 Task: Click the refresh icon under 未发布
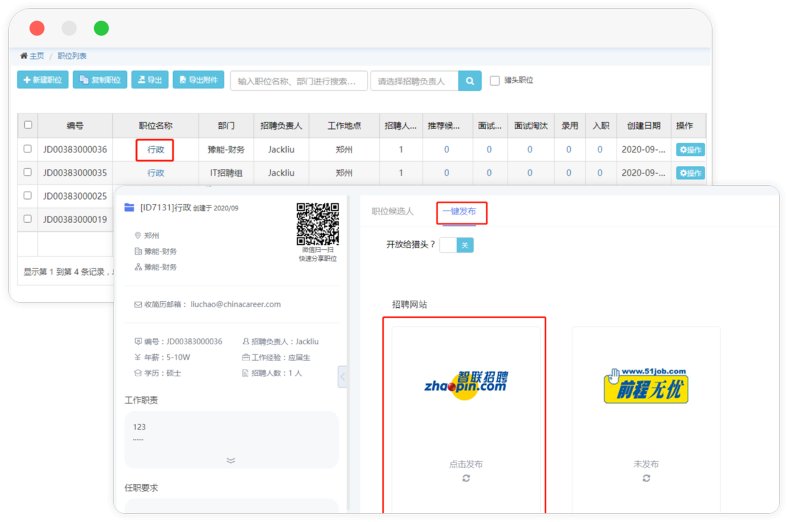646,478
